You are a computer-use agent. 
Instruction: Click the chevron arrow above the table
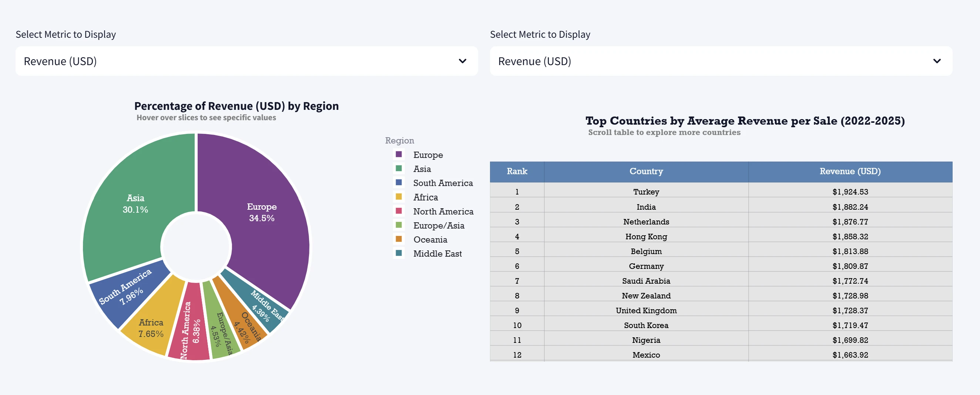point(937,61)
